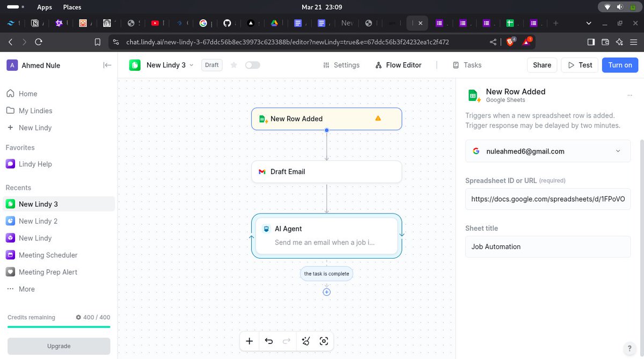Click the Upgrade button

click(x=59, y=346)
